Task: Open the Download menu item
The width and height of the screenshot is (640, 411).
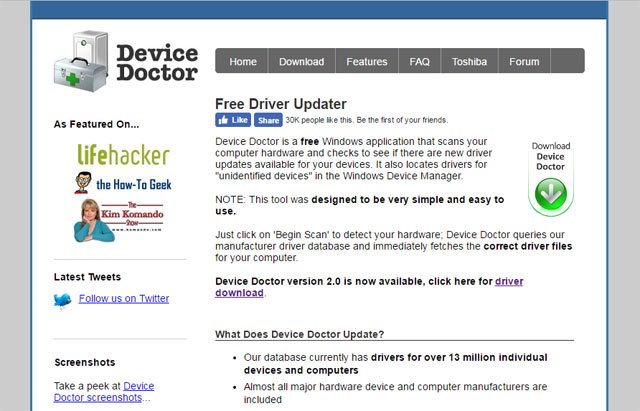Action: tap(302, 62)
